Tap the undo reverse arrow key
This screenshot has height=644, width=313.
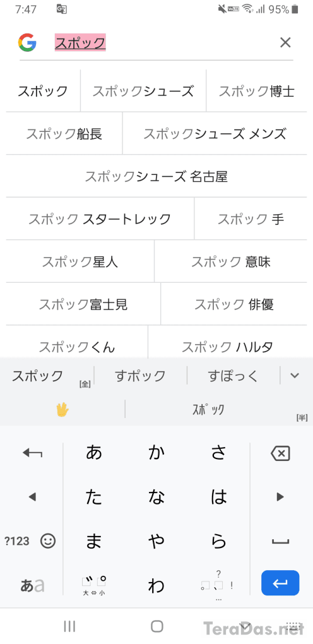pyautogui.click(x=32, y=453)
